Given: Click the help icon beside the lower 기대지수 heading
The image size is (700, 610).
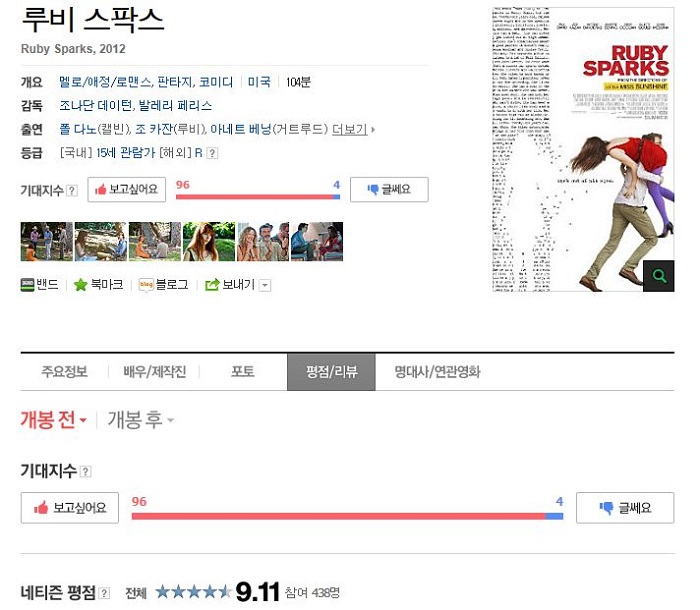Looking at the screenshot, I should [x=86, y=471].
